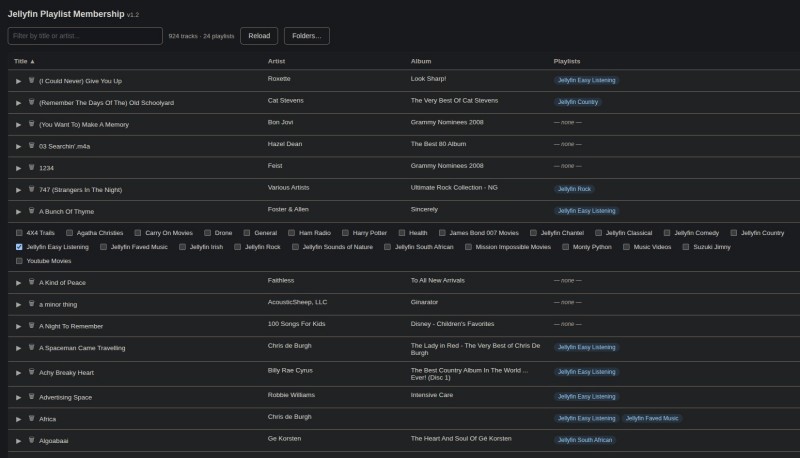This screenshot has height=458, width=800.
Task: Sort tracks by Album column
Action: click(x=421, y=61)
